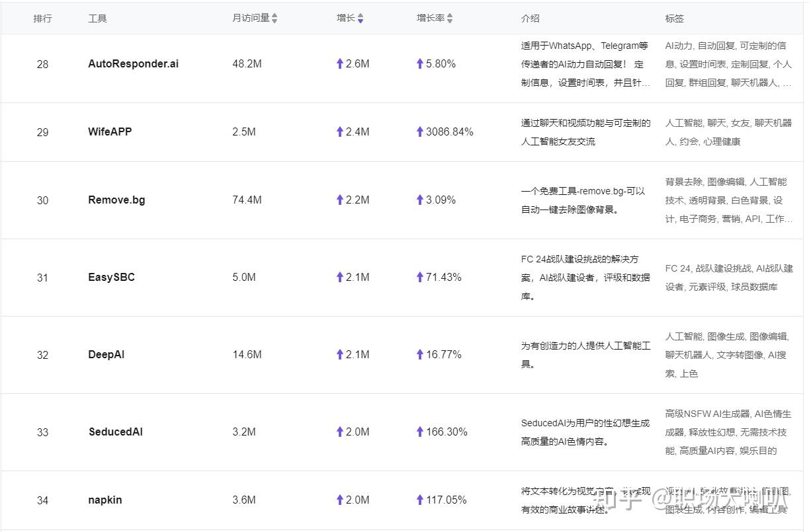The width and height of the screenshot is (809, 532).
Task: Click the growth arrow next to EasySBC's 71.43%
Action: pyautogui.click(x=419, y=277)
